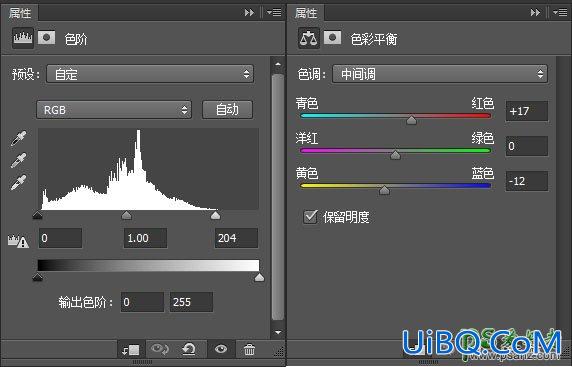Click the 洋红 label
Screen dimensions: 572x367
click(x=307, y=139)
